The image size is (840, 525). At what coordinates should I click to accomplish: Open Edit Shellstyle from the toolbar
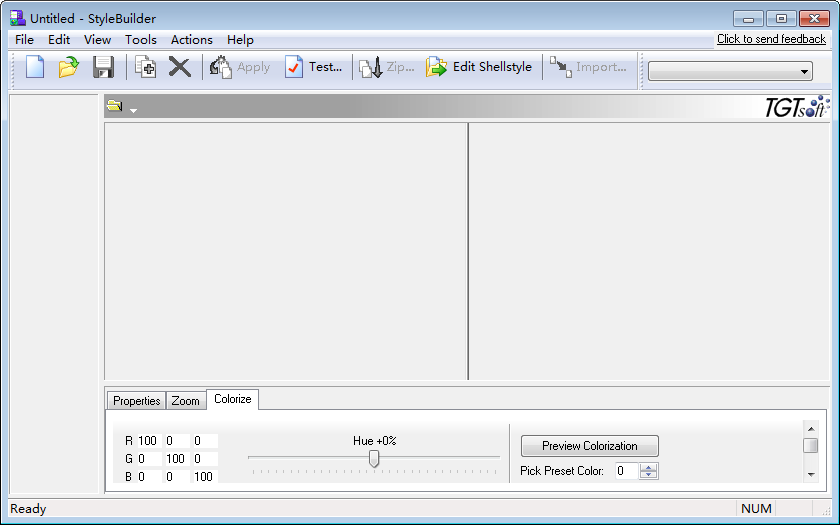479,67
